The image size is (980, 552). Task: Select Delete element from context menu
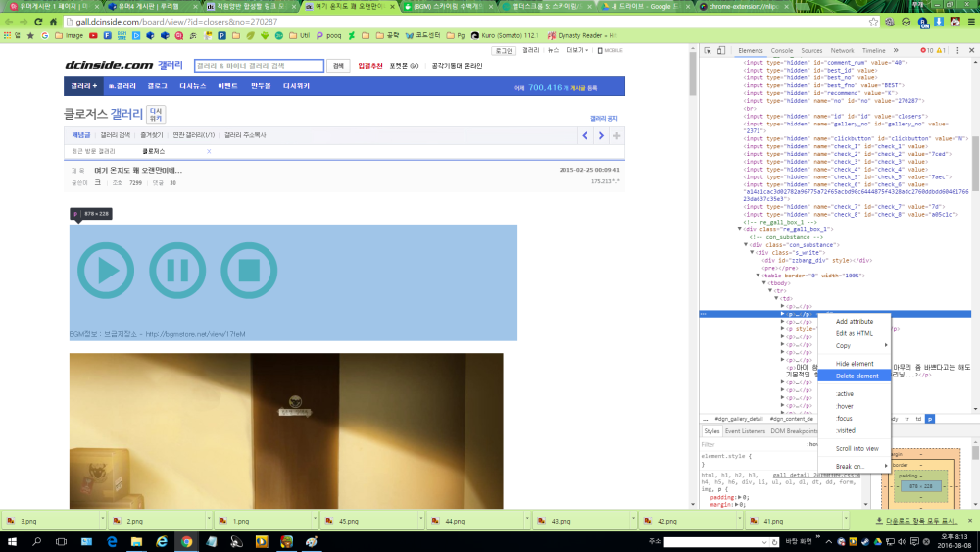(857, 376)
